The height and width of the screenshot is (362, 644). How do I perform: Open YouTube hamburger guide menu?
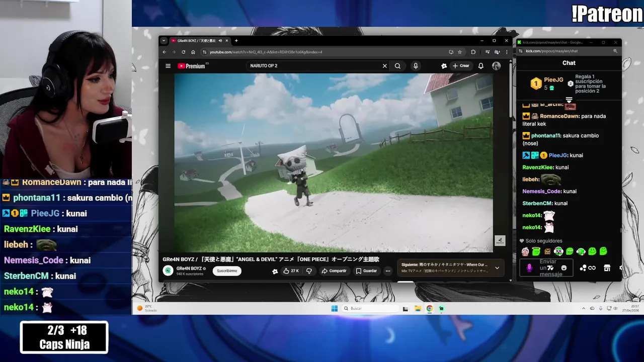[x=168, y=66]
